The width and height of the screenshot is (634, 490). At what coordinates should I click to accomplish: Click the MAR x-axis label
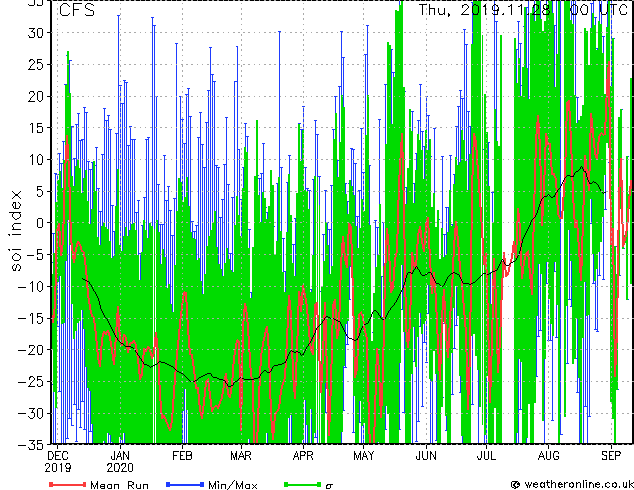tap(241, 456)
